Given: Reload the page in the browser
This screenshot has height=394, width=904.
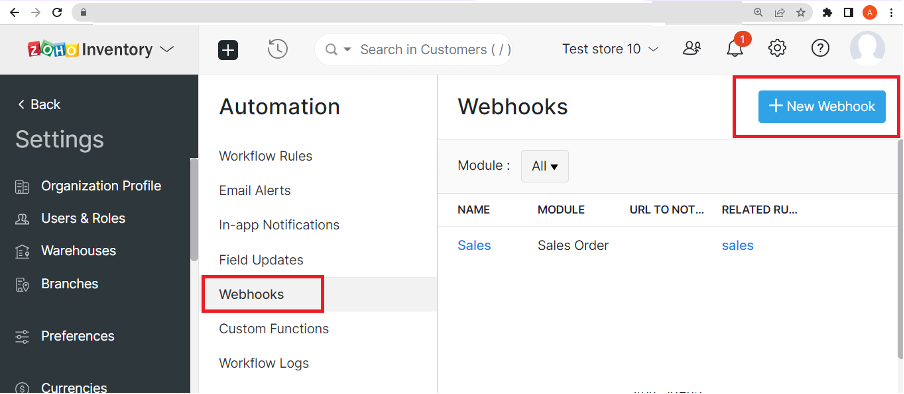Looking at the screenshot, I should point(57,13).
